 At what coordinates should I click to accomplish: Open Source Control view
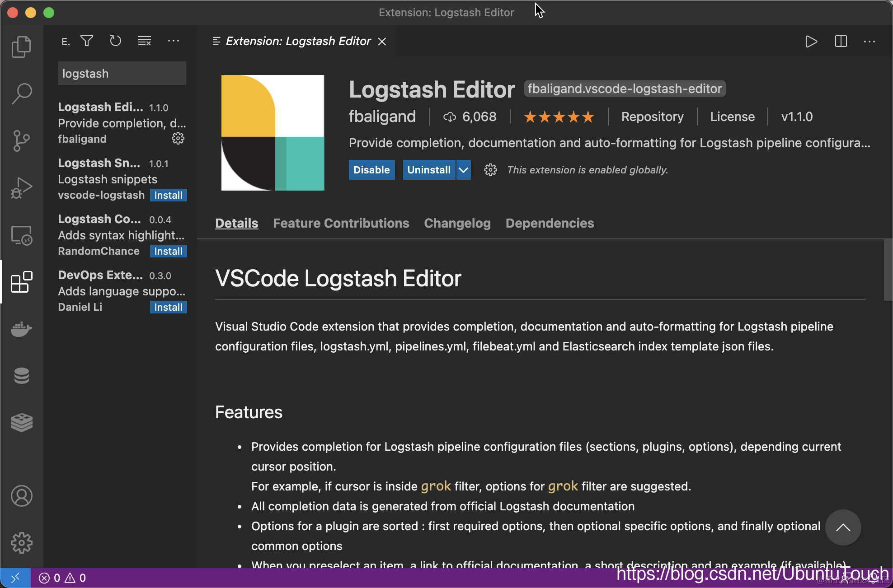pyautogui.click(x=21, y=140)
